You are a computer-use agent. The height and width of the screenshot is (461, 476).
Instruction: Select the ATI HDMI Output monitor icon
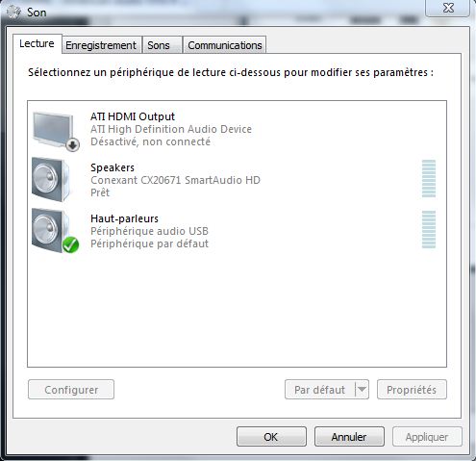tap(56, 131)
